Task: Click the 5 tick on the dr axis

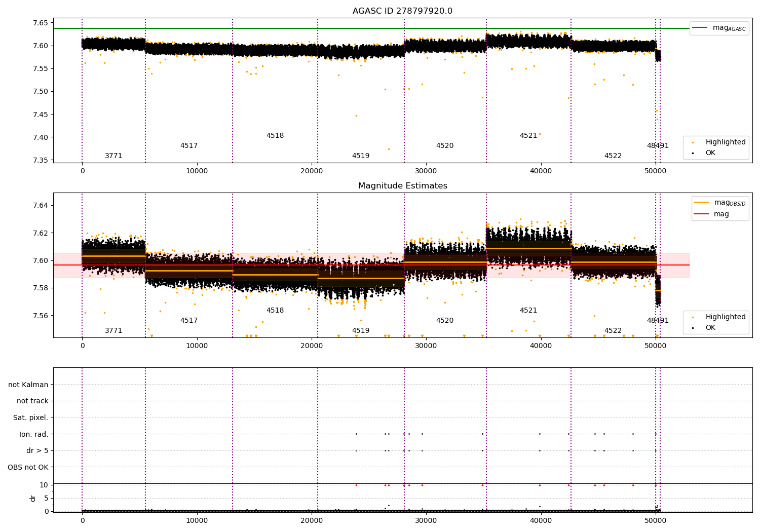Action: click(x=46, y=498)
